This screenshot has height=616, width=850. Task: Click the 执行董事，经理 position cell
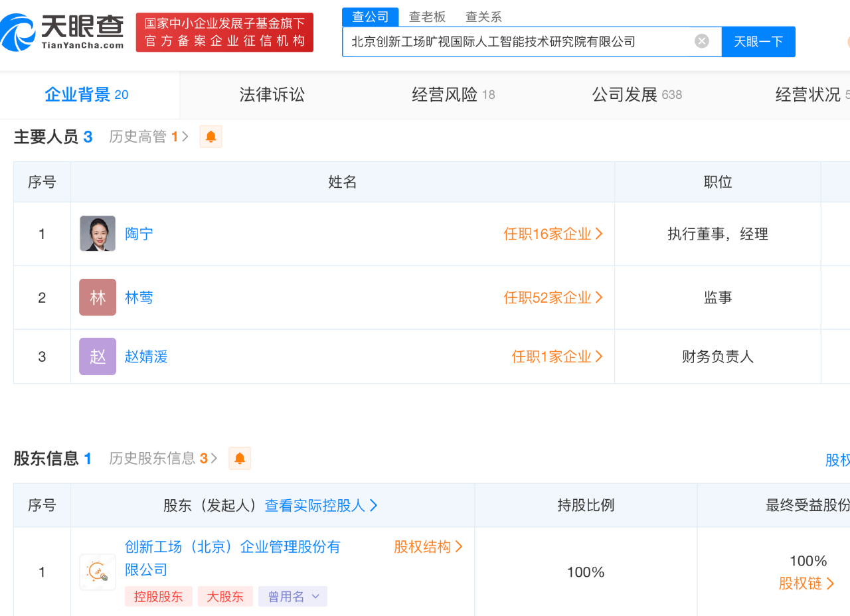click(718, 234)
